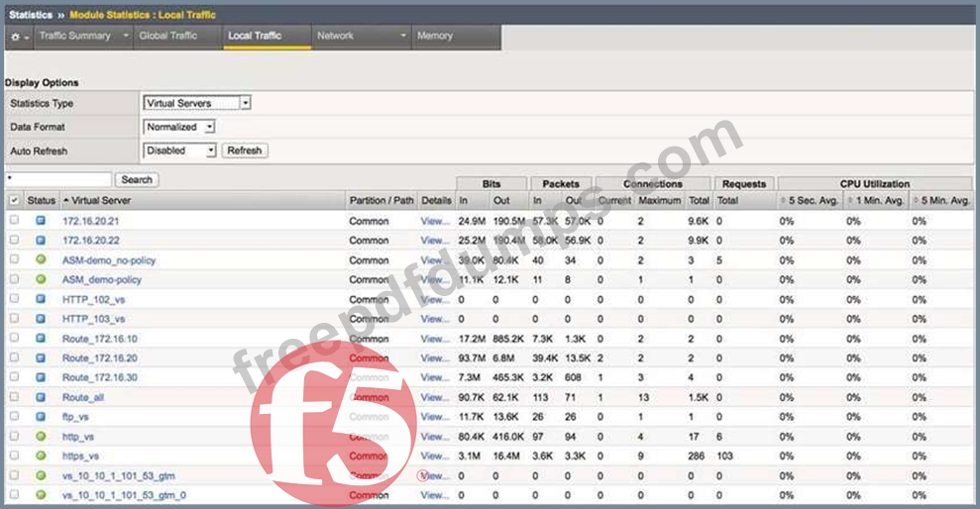The image size is (980, 509).
Task: Click the sort arrow icon on 5 Sec. Avg.
Action: pos(785,201)
